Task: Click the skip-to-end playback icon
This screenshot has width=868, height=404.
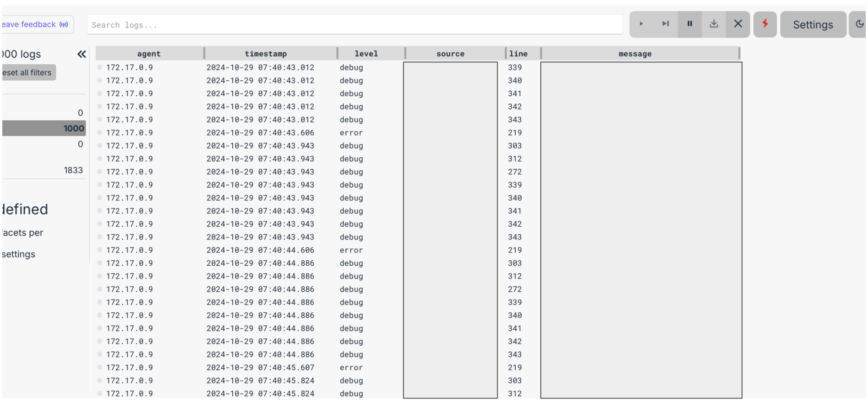Action: pyautogui.click(x=665, y=24)
